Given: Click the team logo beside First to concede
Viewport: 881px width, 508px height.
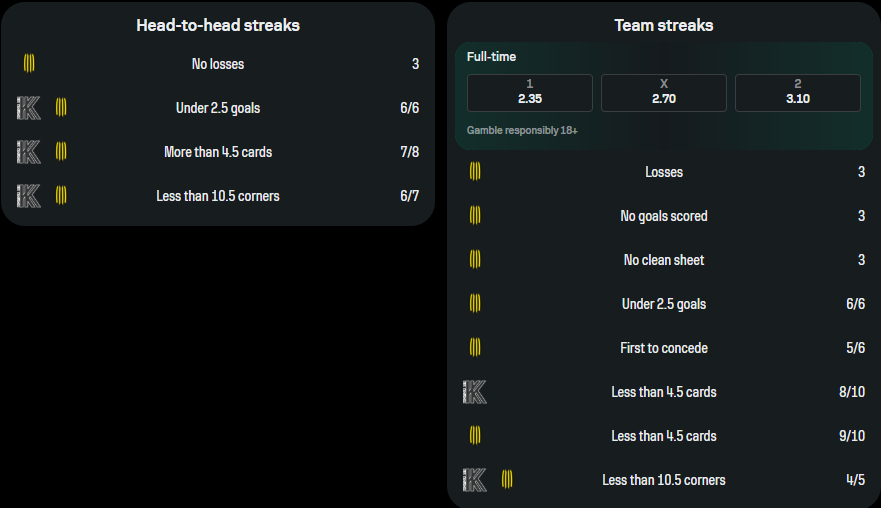Looking at the screenshot, I should (x=475, y=348).
